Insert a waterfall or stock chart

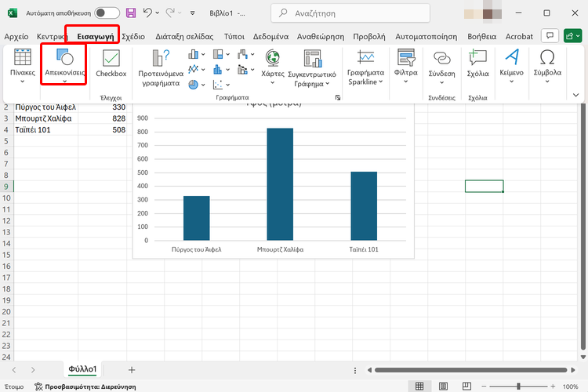point(242,54)
